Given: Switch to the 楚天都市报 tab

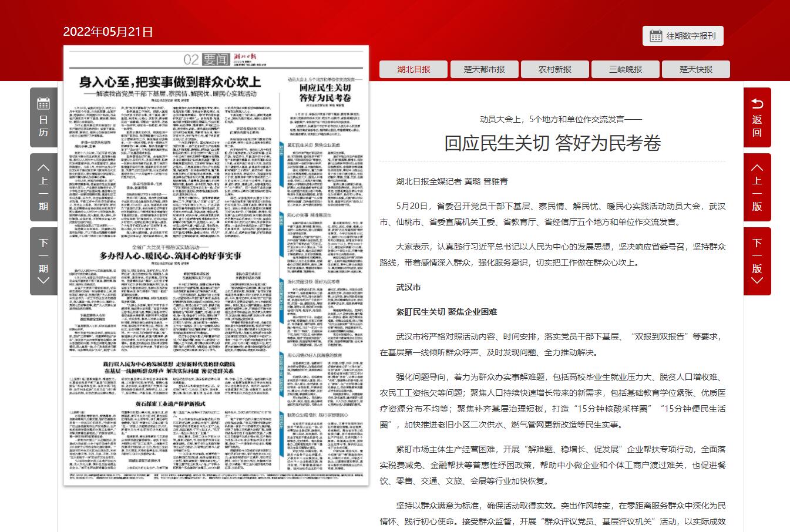Looking at the screenshot, I should [x=484, y=69].
